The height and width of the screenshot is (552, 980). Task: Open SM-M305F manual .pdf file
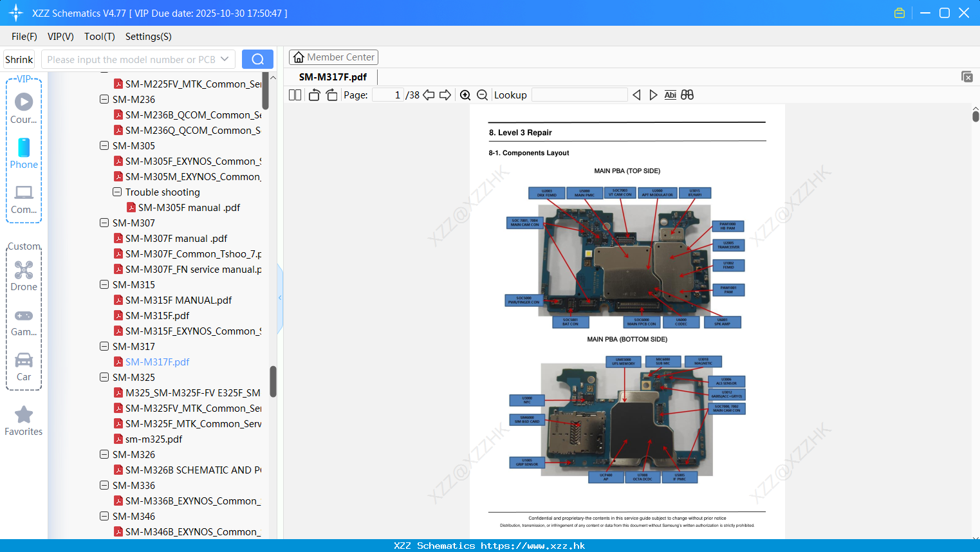[189, 207]
